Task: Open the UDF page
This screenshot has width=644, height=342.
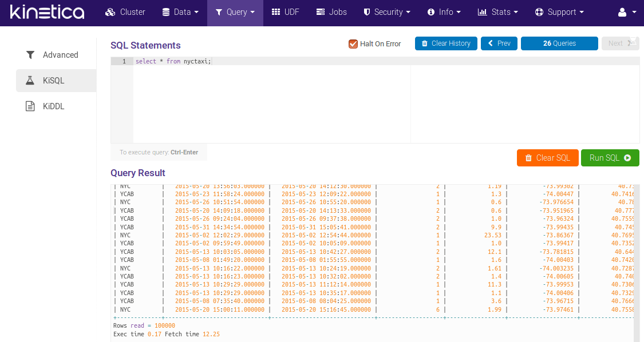Action: pos(285,12)
